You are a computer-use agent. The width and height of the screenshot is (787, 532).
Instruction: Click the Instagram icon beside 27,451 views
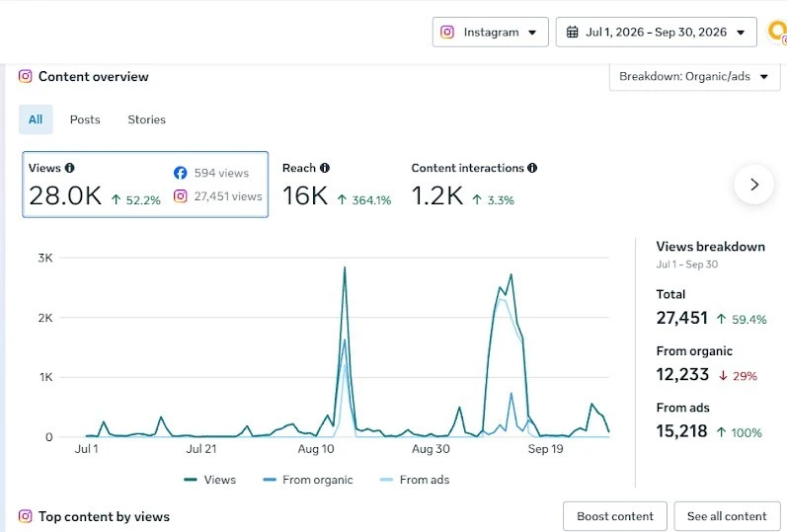click(180, 196)
